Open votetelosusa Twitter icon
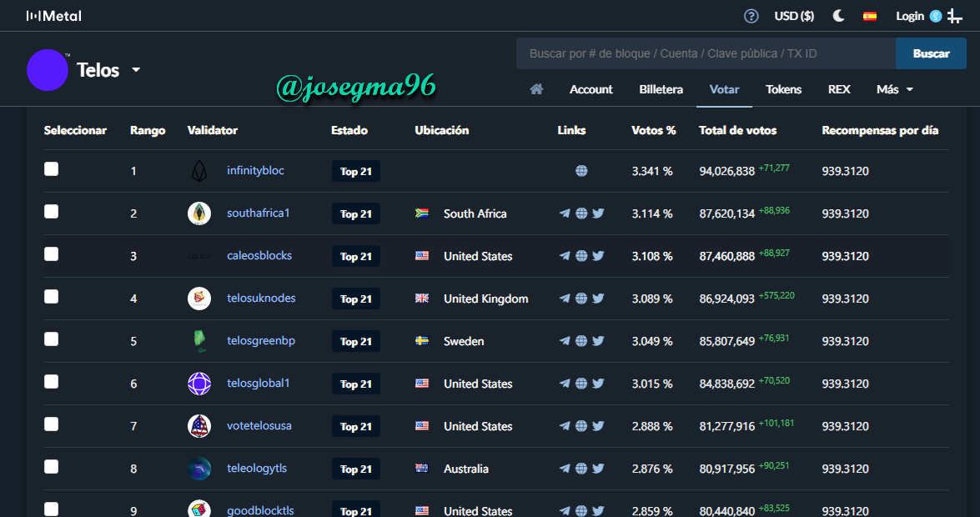Image resolution: width=980 pixels, height=517 pixels. [598, 426]
